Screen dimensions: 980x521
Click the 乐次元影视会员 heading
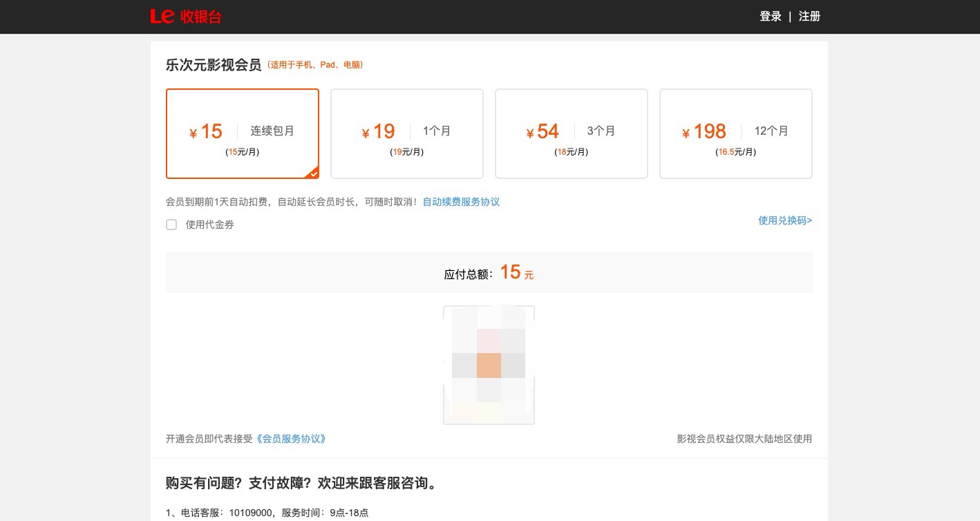[214, 65]
